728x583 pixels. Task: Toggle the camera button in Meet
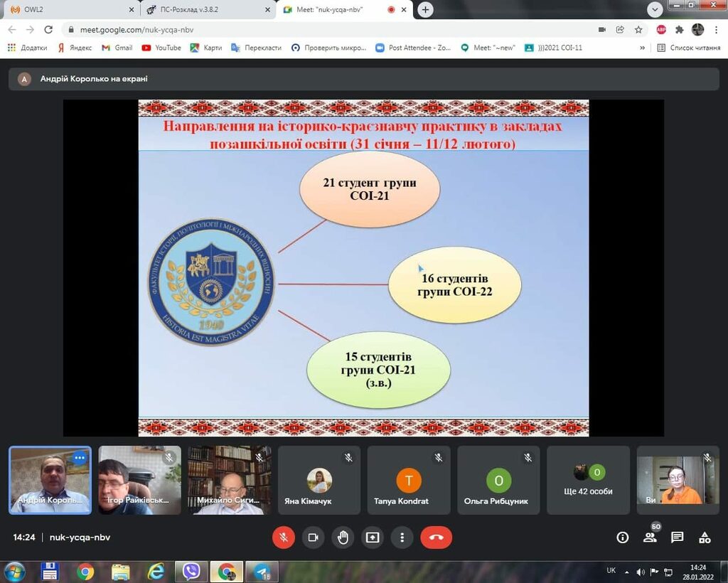coord(313,537)
